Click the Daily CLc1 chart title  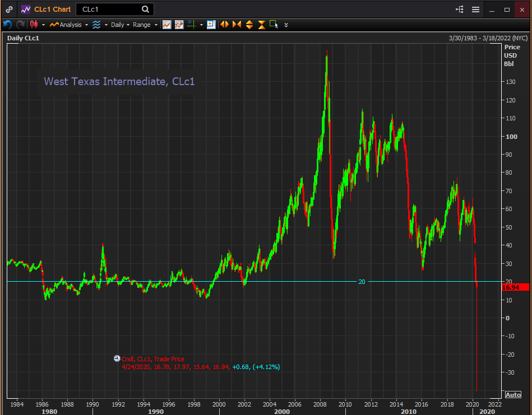pyautogui.click(x=23, y=38)
